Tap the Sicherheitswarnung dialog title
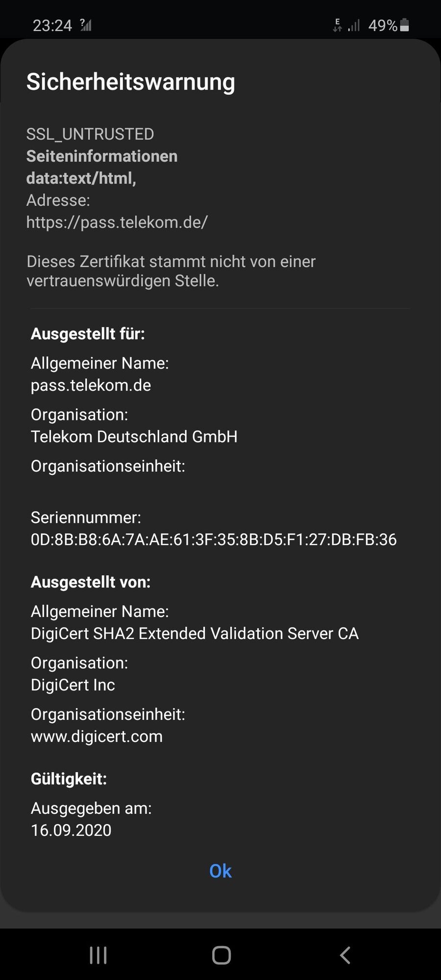The height and width of the screenshot is (980, 441). click(x=131, y=81)
